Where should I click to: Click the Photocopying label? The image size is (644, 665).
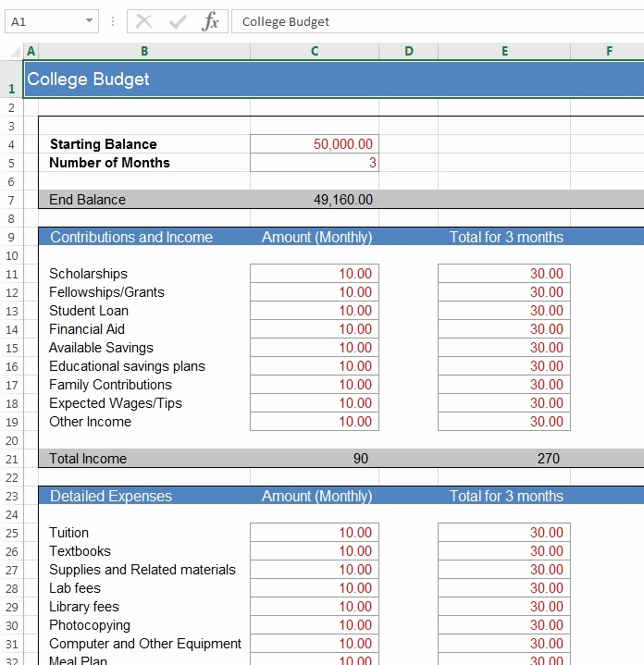click(x=90, y=625)
